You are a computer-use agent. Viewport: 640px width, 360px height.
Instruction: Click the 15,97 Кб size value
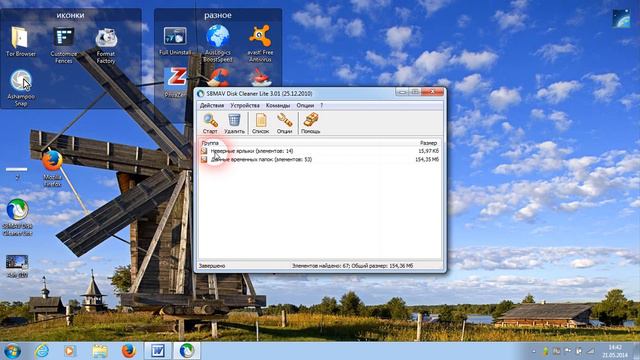(429, 151)
